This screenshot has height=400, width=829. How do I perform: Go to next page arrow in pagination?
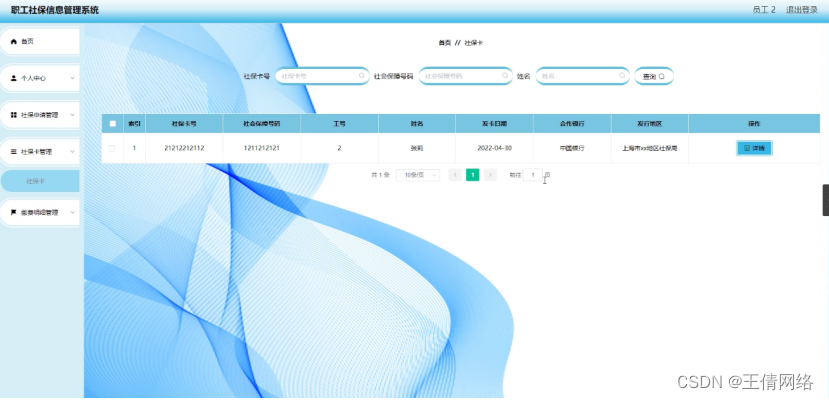(490, 175)
